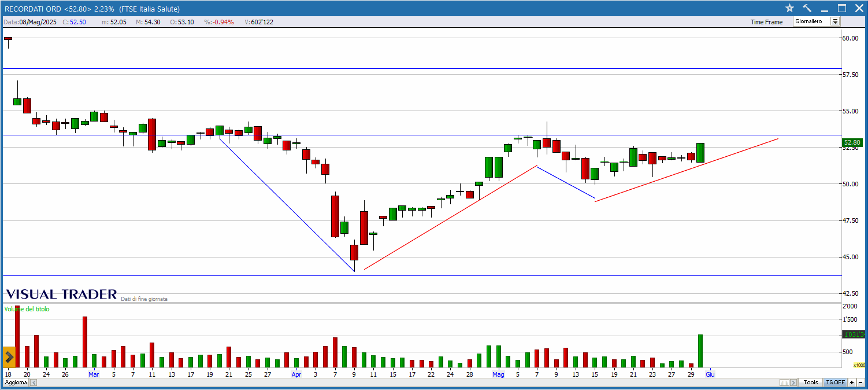Screen dimensions: 868x390
Task: Click the 1'500 volume axis label
Action: (x=850, y=319)
